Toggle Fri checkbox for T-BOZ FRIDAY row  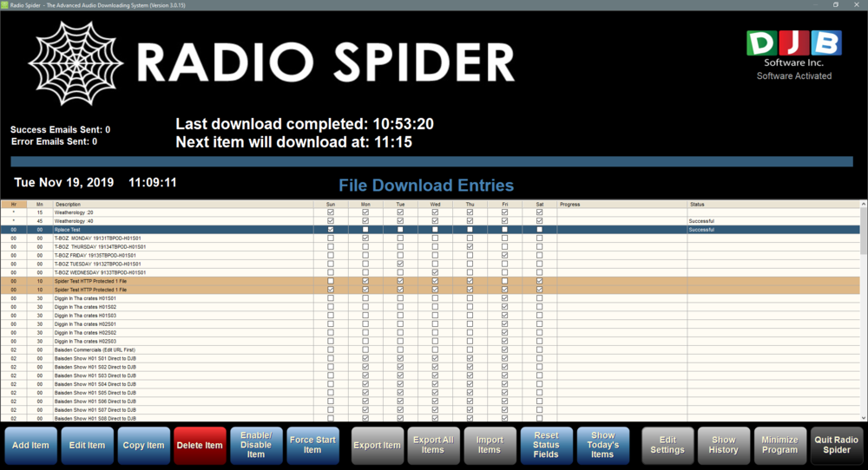click(x=504, y=255)
